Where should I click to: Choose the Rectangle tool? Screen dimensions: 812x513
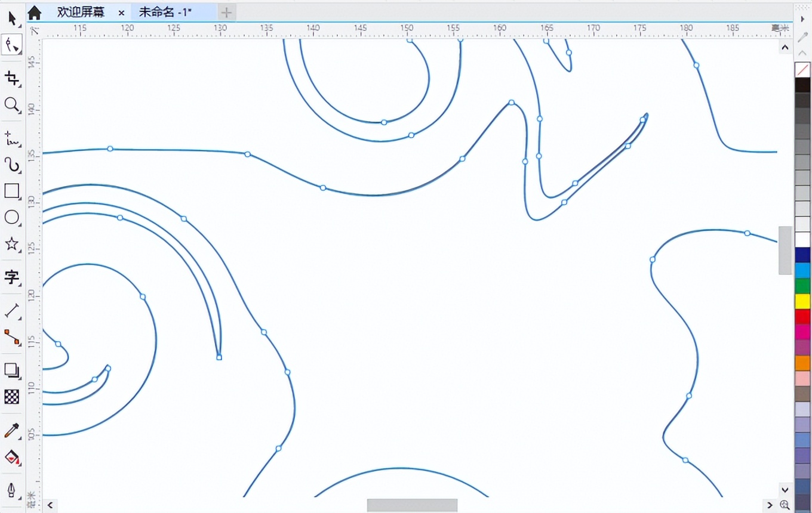[x=12, y=191]
